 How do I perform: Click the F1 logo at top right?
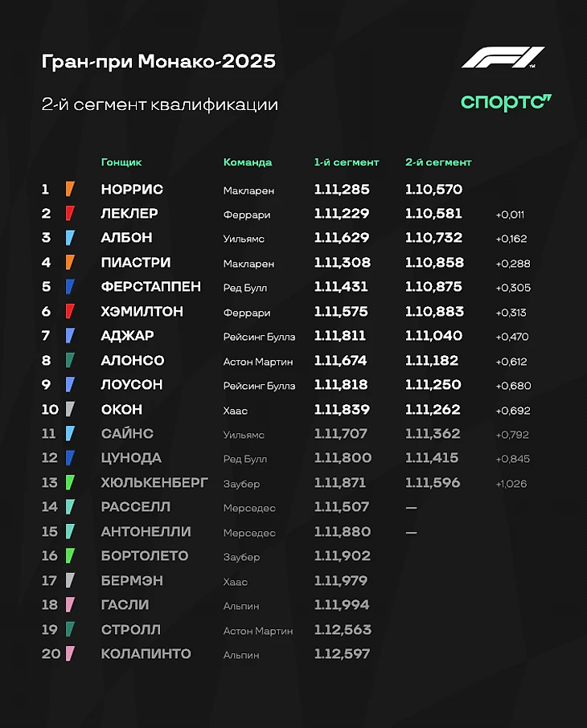(x=503, y=57)
